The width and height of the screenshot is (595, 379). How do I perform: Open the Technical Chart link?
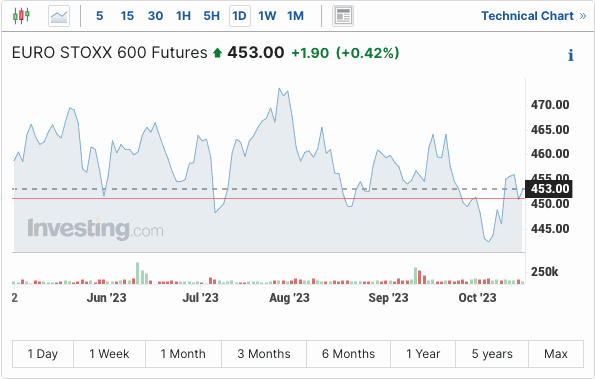(534, 16)
